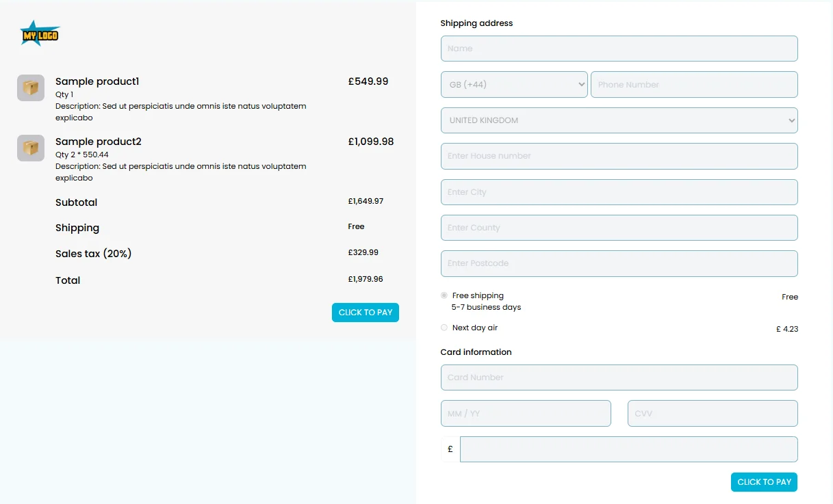The height and width of the screenshot is (504, 833).
Task: Click the MY LOGO star icon
Action: pos(39,32)
